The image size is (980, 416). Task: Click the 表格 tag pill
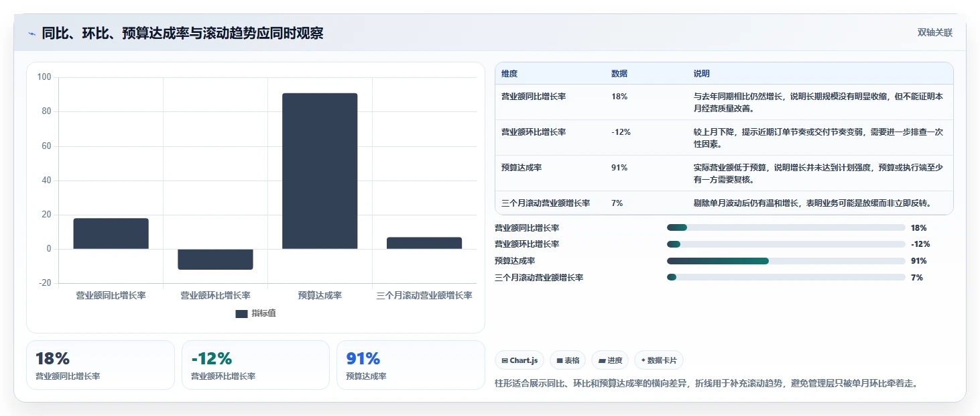point(568,360)
